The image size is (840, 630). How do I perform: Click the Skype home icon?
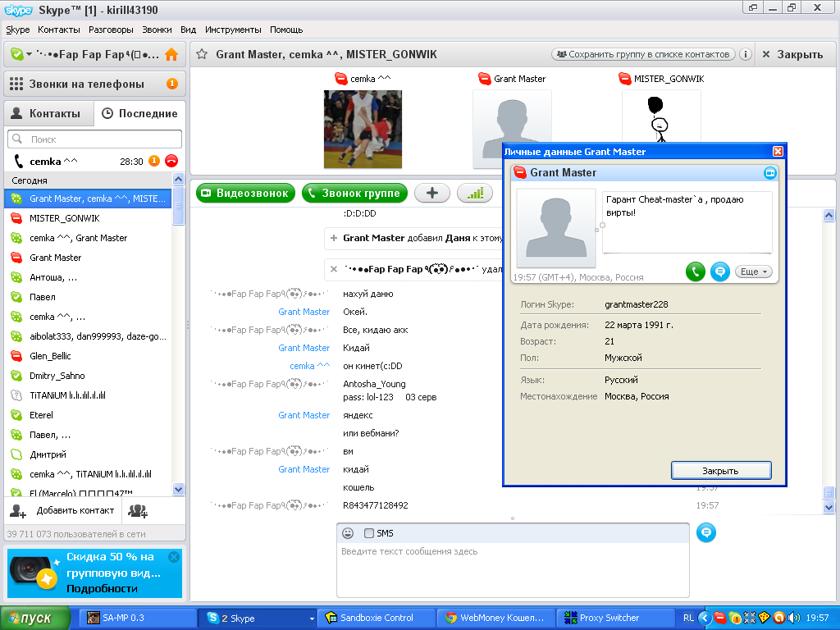click(171, 55)
